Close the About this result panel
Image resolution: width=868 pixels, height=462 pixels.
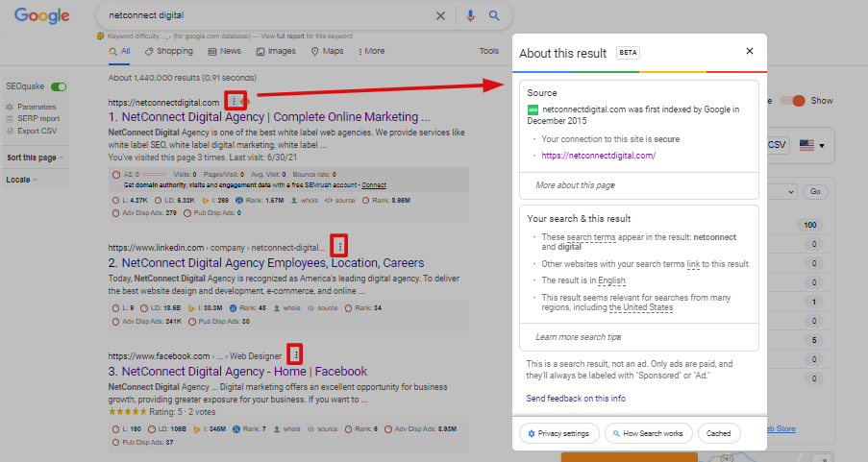[x=750, y=51]
